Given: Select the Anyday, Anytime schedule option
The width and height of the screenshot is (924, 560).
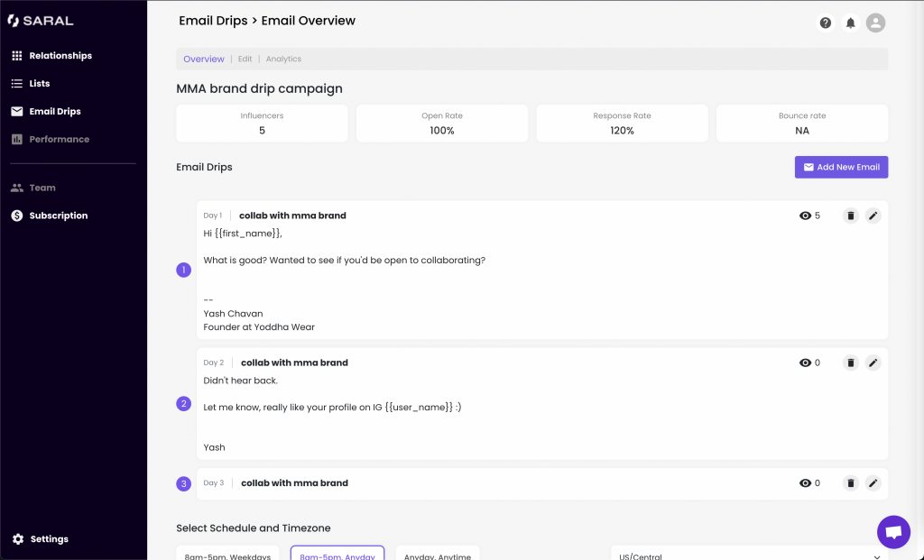Looking at the screenshot, I should pos(437,555).
